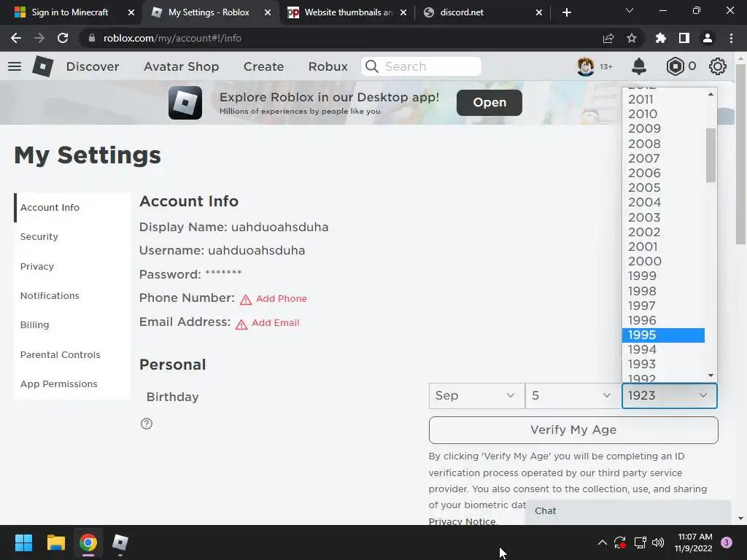Bookmark this page with star icon
Image resolution: width=747 pixels, height=560 pixels.
coord(632,38)
